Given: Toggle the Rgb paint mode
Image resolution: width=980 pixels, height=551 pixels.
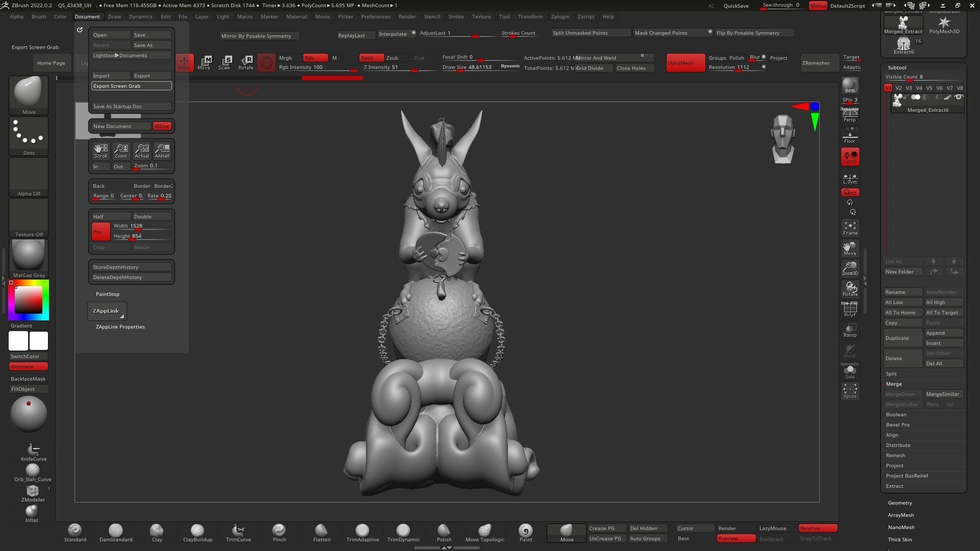Looking at the screenshot, I should tap(315, 58).
